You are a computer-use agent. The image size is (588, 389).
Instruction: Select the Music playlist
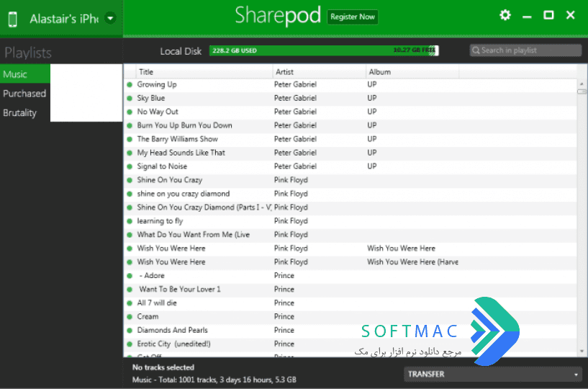[x=25, y=74]
